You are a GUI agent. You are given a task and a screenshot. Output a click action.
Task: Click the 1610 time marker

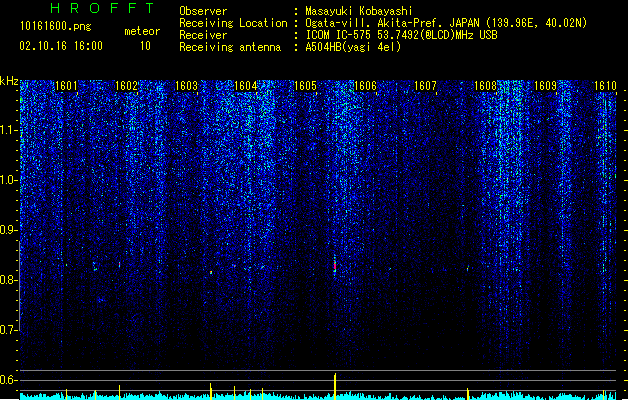[605, 85]
